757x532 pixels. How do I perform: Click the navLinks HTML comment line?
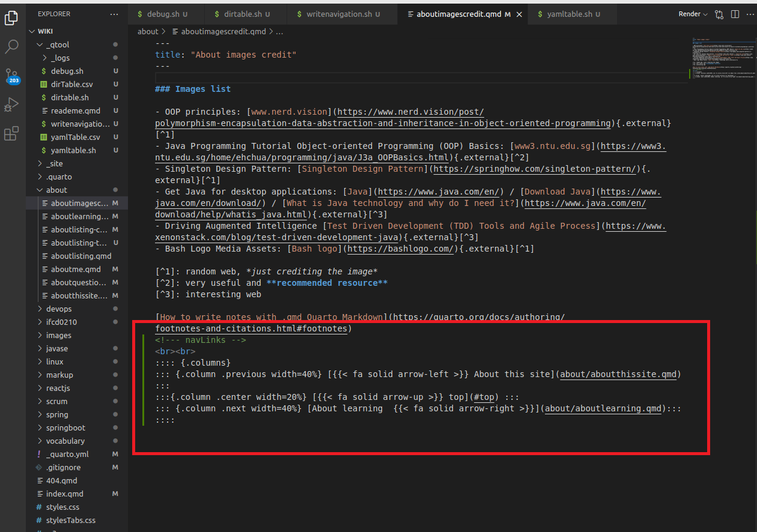[x=201, y=340]
